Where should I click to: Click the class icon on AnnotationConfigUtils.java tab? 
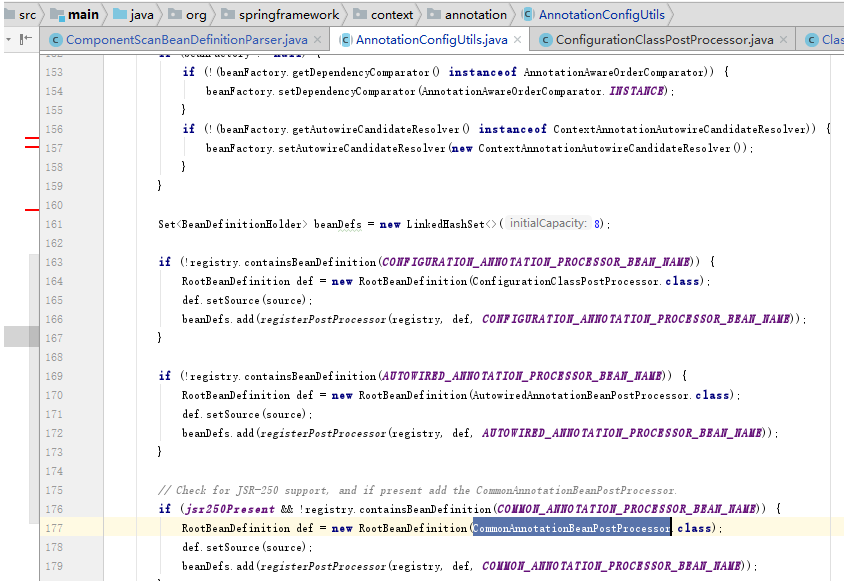coord(346,40)
